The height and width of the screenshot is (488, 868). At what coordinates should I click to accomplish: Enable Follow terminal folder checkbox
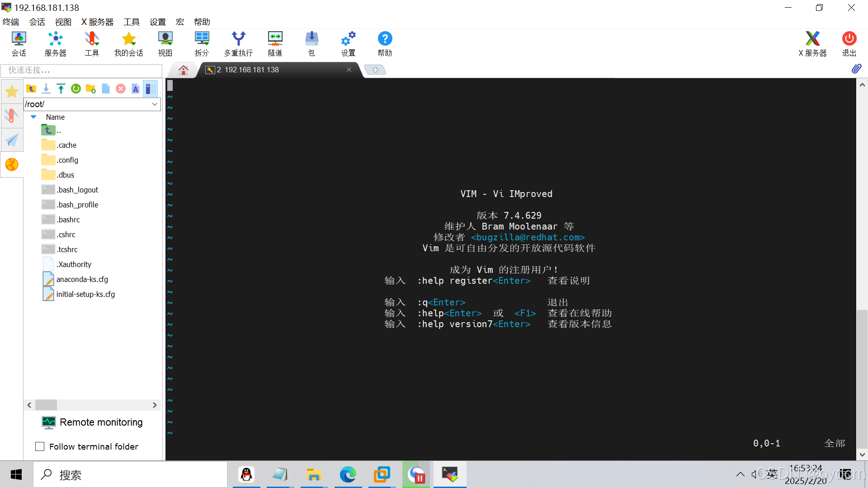click(x=40, y=446)
